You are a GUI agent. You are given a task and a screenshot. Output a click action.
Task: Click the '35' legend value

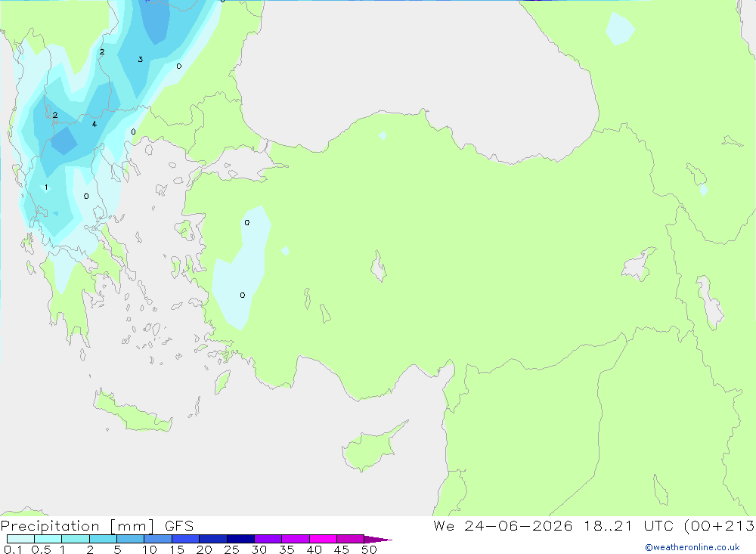pos(287,549)
